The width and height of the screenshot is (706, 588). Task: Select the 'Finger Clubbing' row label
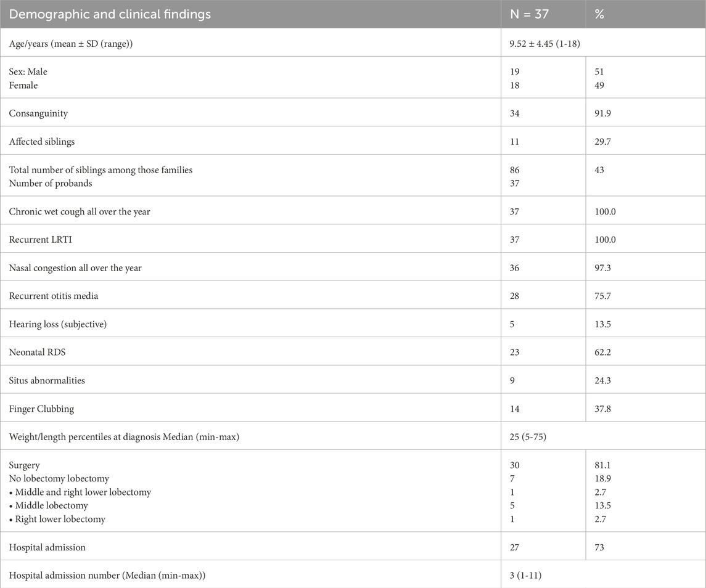(x=41, y=409)
